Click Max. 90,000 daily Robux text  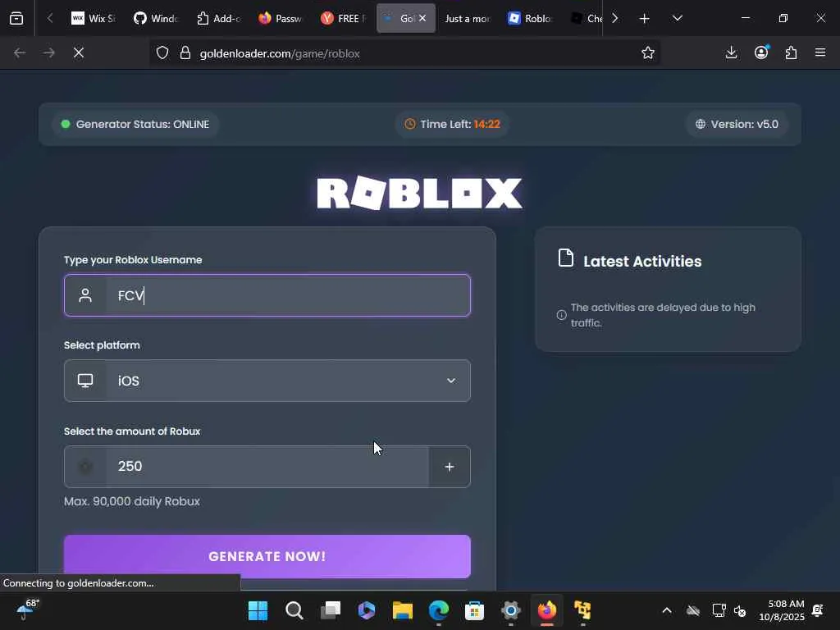132,501
